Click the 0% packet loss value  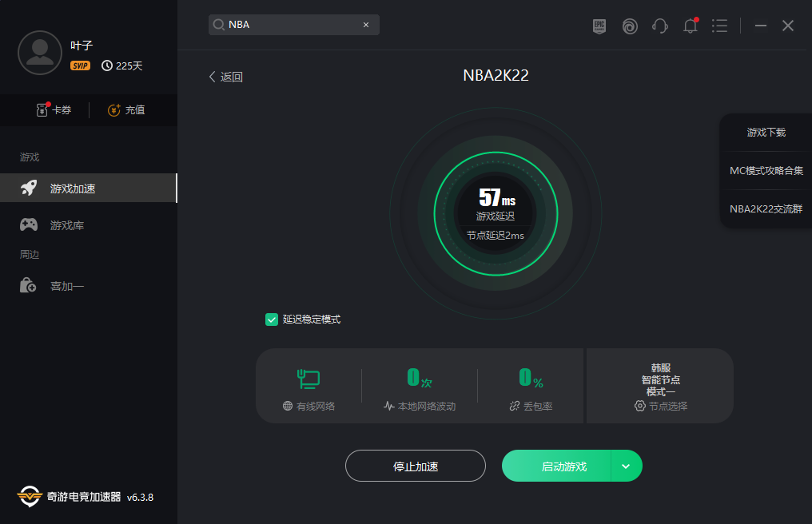coord(531,378)
